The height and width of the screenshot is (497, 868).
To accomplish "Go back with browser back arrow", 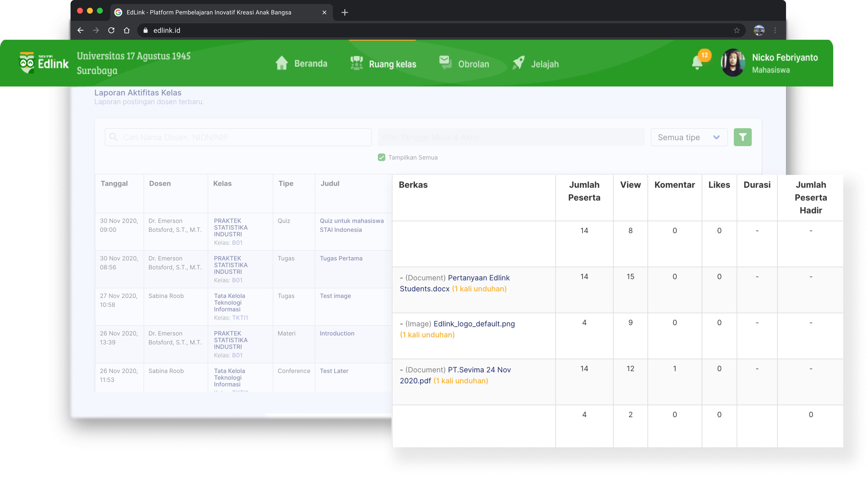I will (80, 30).
